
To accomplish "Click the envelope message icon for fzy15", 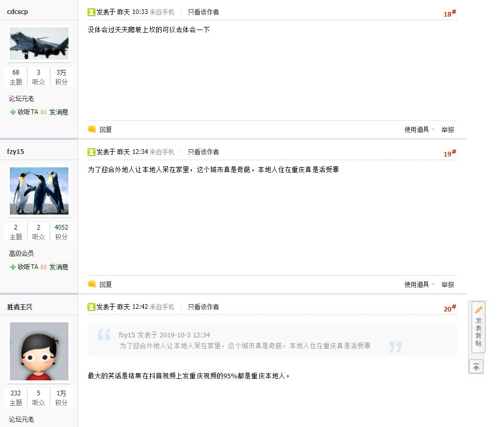I will (x=44, y=267).
